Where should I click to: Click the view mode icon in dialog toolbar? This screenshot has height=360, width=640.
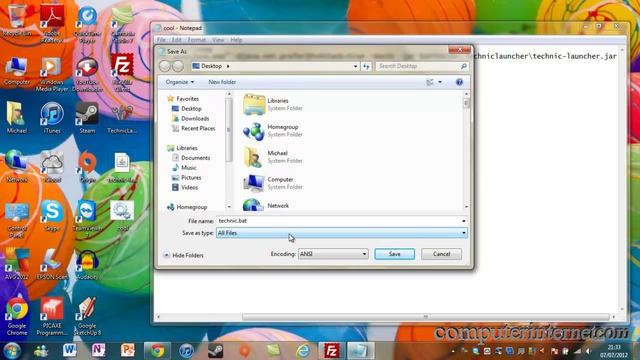[430, 82]
